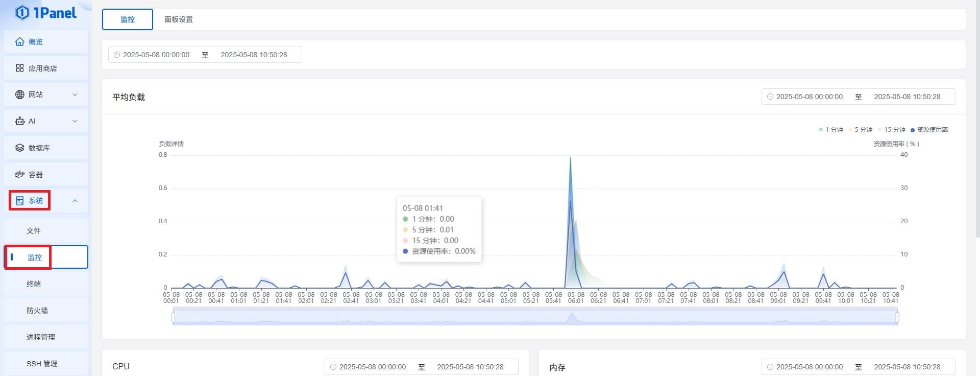
Task: Click the 1Panel logo icon
Action: click(22, 13)
